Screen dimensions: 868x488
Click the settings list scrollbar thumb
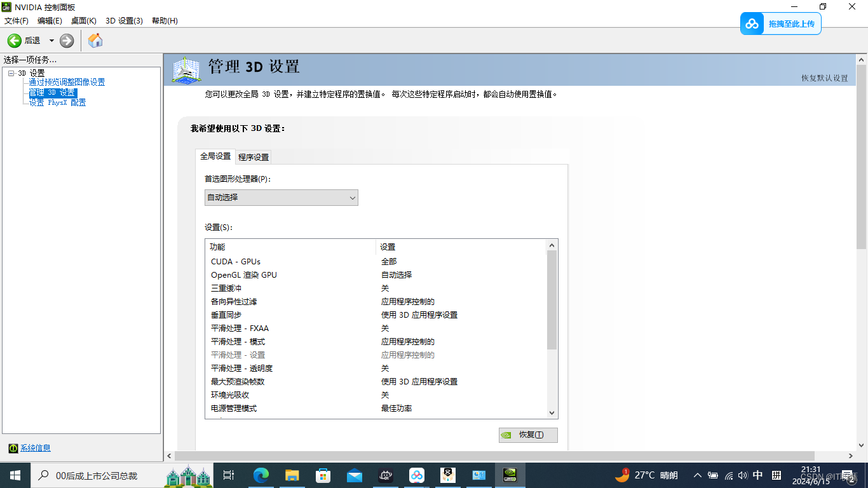(552, 300)
